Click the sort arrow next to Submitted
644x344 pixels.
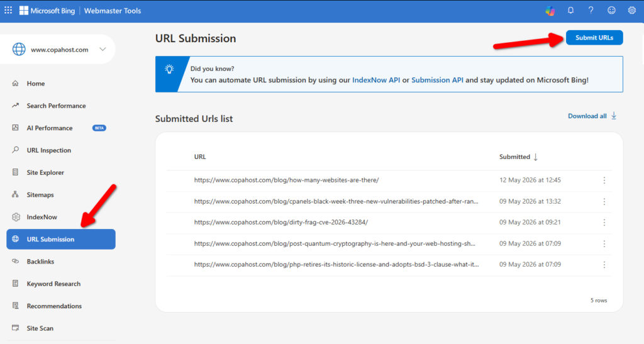(536, 157)
